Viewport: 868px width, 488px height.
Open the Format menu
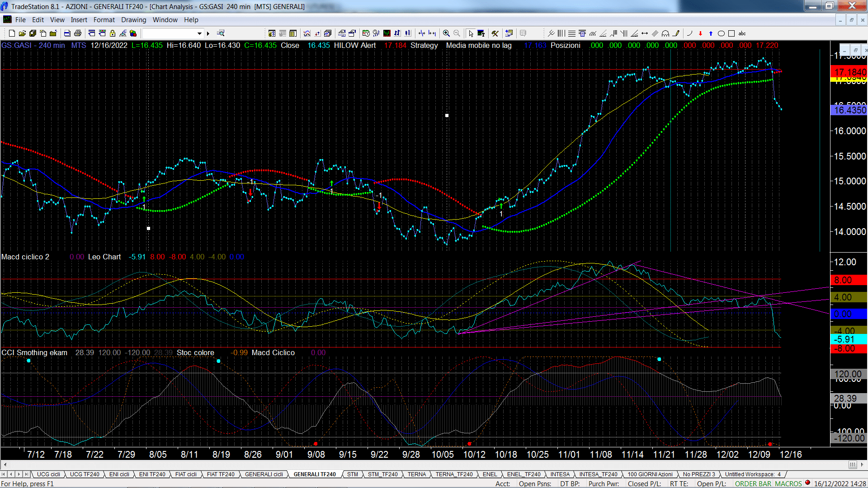pyautogui.click(x=104, y=20)
